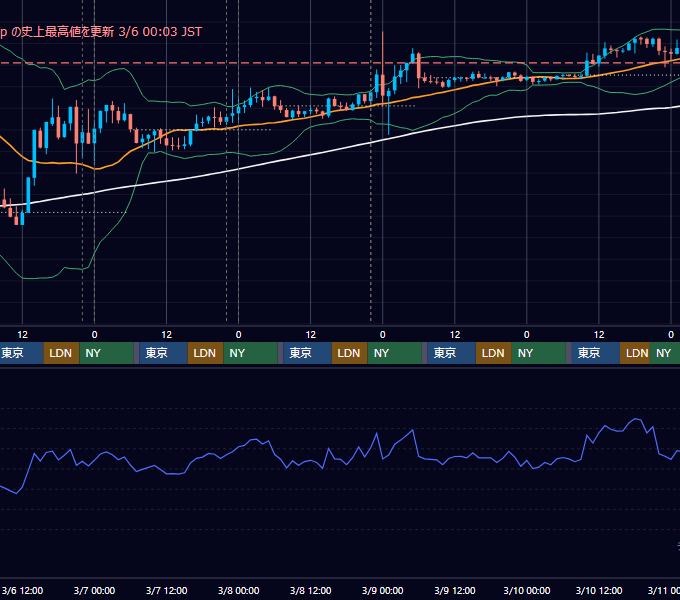Image resolution: width=680 pixels, height=600 pixels.
Task: Click the 3/7 00:00 date axis label
Action: (94, 590)
